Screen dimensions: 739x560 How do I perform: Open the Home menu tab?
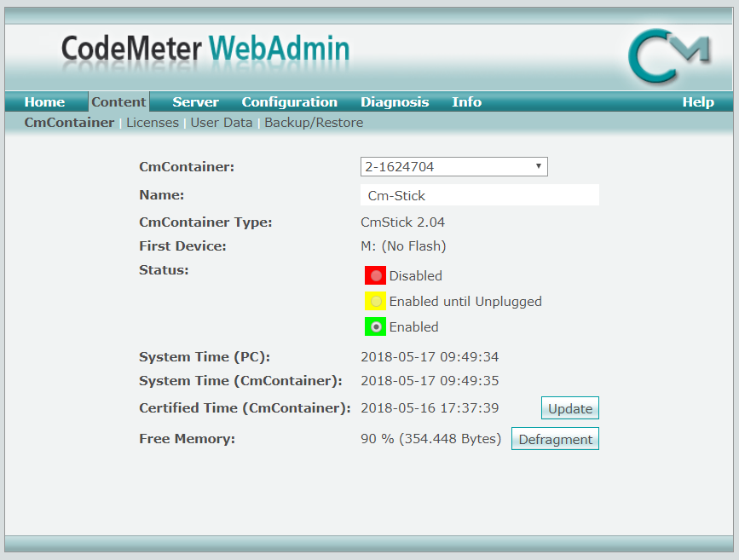[x=44, y=102]
